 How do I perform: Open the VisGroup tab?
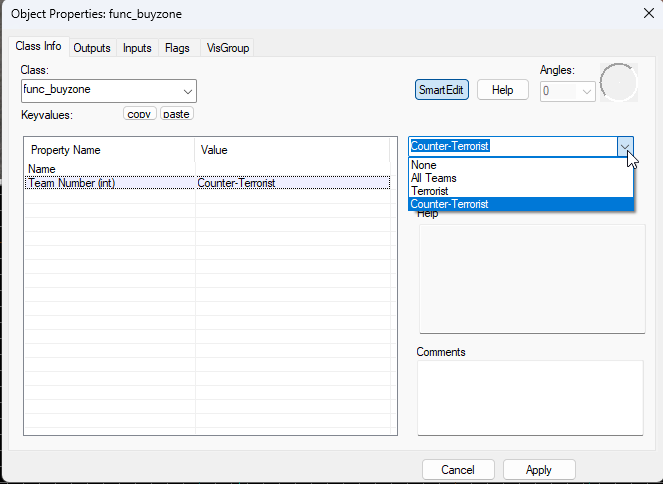pos(228,48)
